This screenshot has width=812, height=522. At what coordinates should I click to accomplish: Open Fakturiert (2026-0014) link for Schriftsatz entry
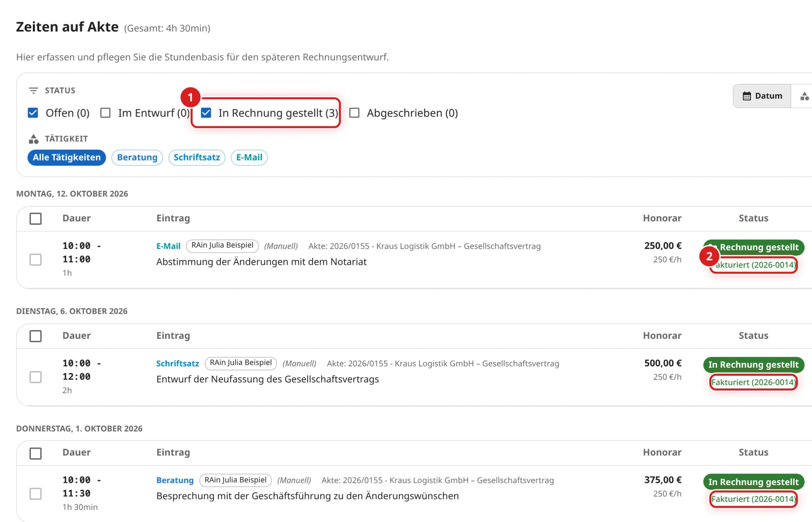coord(753,382)
